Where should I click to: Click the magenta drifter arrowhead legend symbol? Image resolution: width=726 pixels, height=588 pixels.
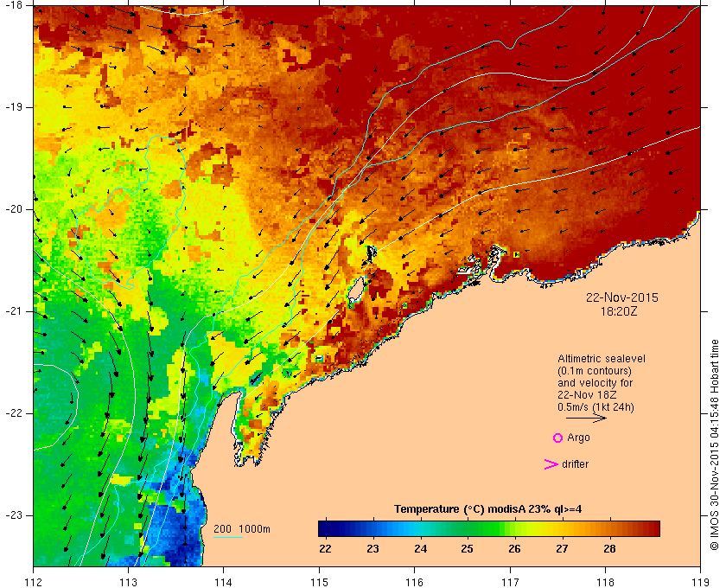(551, 464)
